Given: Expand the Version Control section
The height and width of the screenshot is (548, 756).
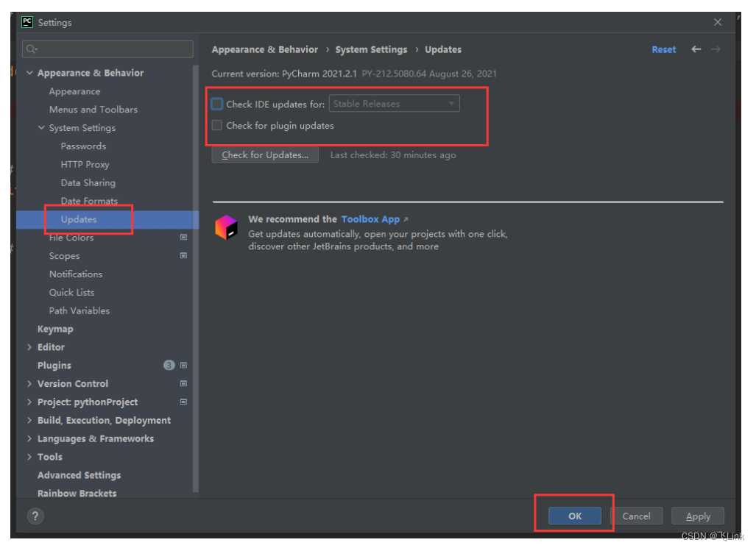Looking at the screenshot, I should (x=29, y=384).
